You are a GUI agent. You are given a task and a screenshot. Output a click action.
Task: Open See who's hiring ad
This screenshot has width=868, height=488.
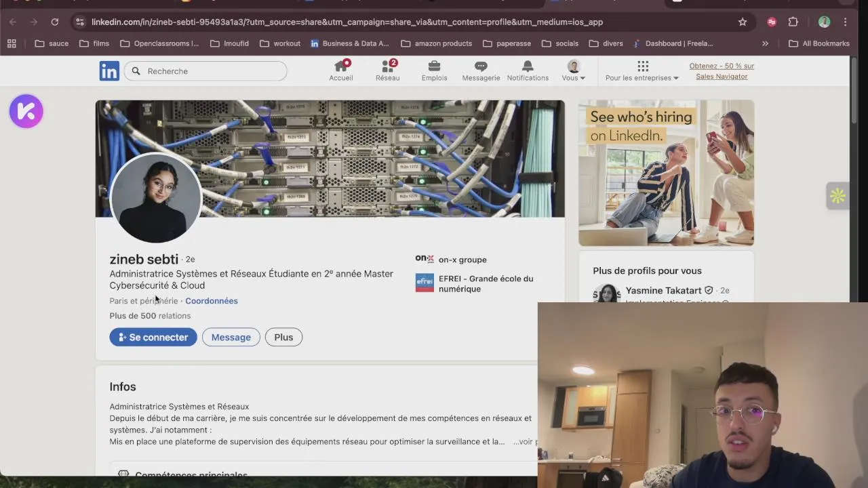click(666, 173)
